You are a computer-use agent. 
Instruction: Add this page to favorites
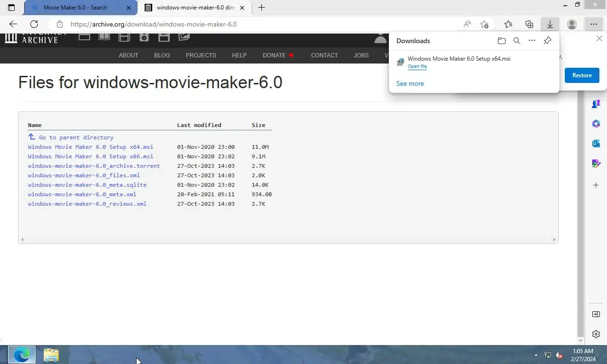click(x=484, y=24)
